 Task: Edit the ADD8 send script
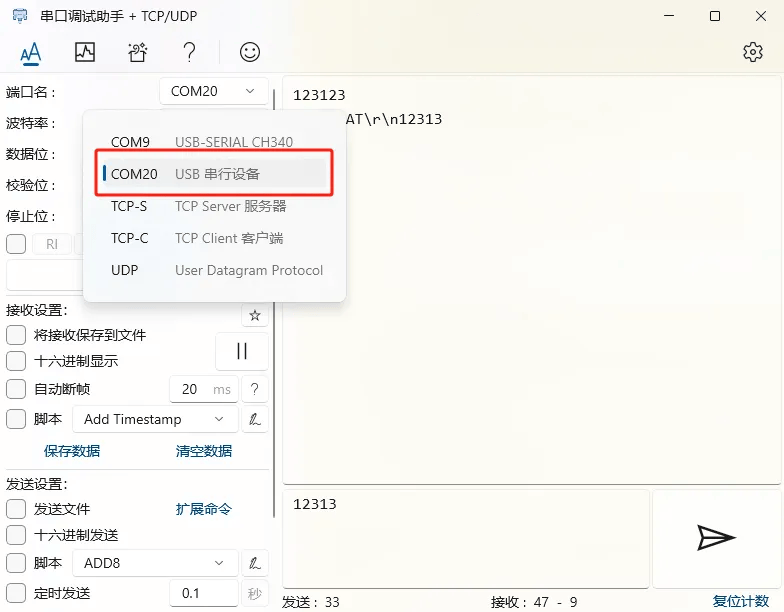pyautogui.click(x=255, y=564)
